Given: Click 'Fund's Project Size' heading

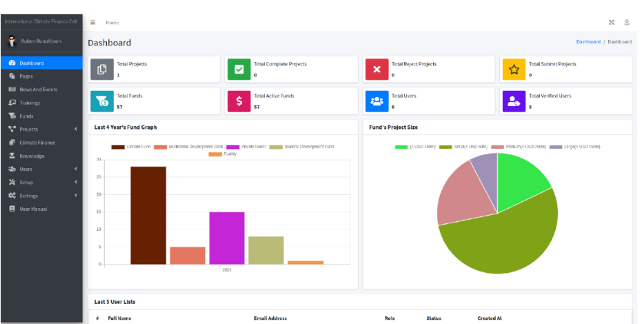Looking at the screenshot, I should (393, 128).
